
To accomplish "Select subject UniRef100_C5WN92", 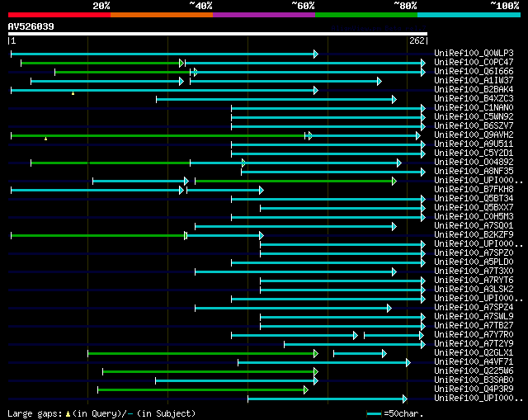I will point(474,117).
